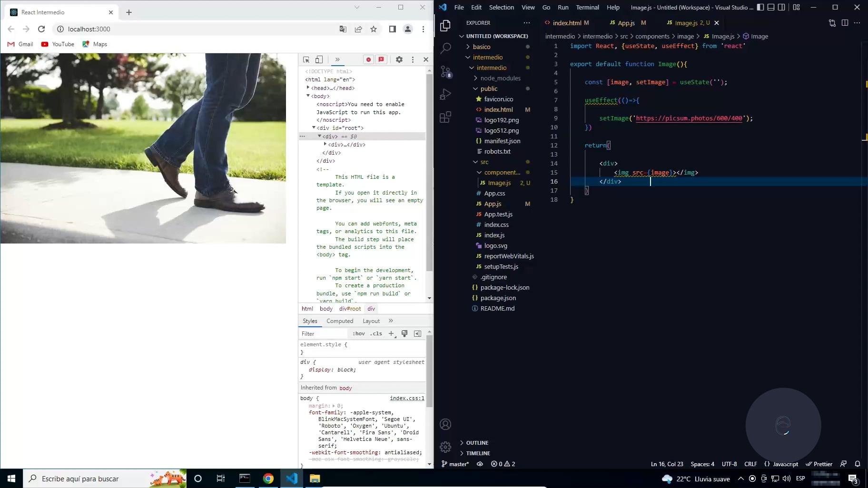The image size is (868, 488).
Task: Bookmark this page with the star icon
Action: (374, 29)
